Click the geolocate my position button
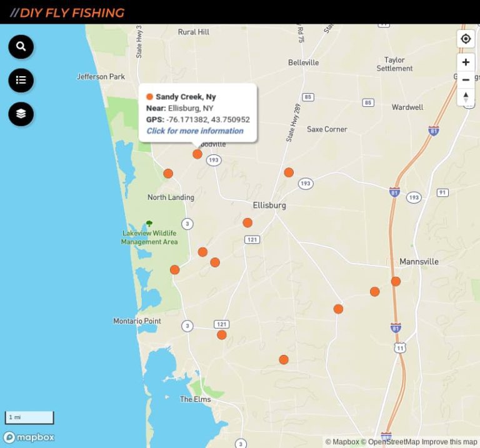480x448 pixels. click(x=466, y=39)
